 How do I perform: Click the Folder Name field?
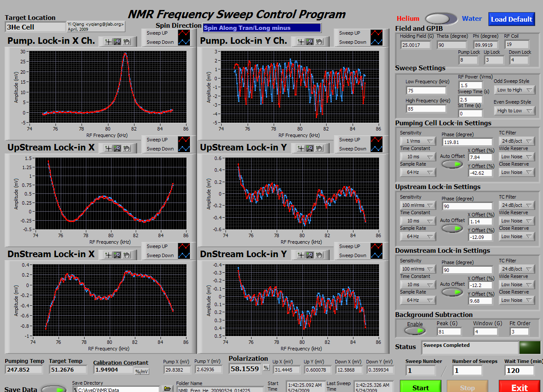tap(220, 389)
